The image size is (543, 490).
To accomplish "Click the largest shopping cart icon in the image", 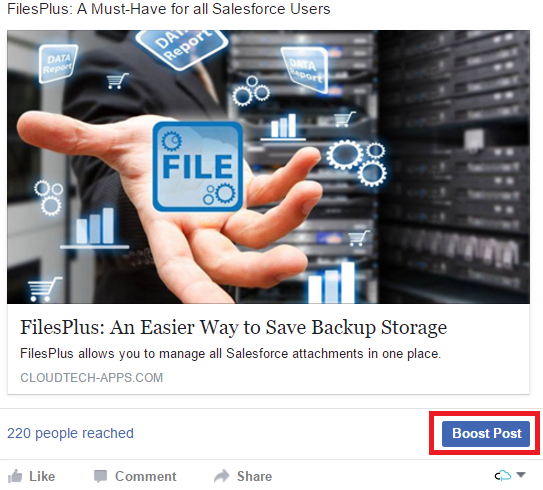I will click(44, 289).
